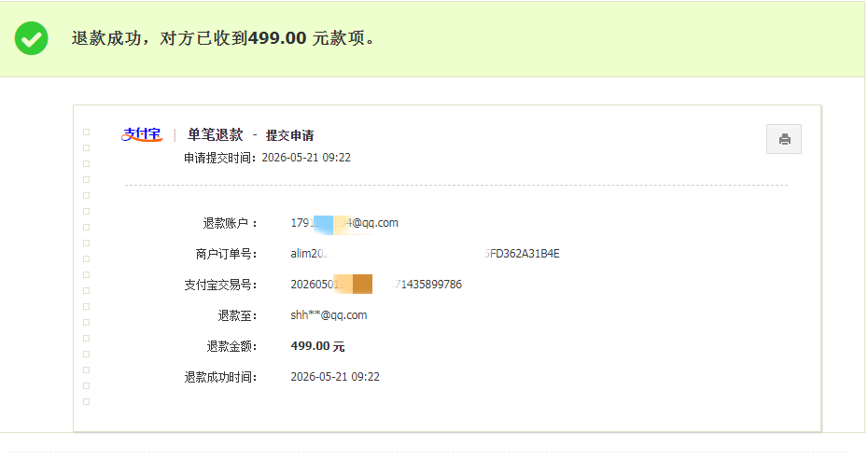The image size is (868, 460).
Task: Select the 单笔退款 heading text
Action: [216, 134]
